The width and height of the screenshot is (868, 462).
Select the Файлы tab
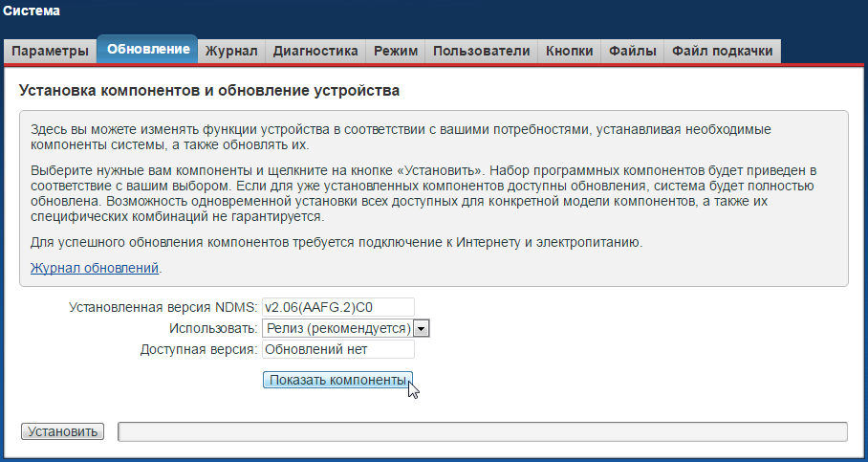[x=633, y=51]
